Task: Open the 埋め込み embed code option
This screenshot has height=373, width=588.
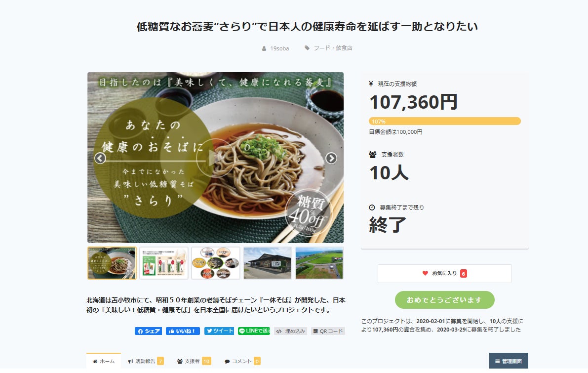Action: 290,331
